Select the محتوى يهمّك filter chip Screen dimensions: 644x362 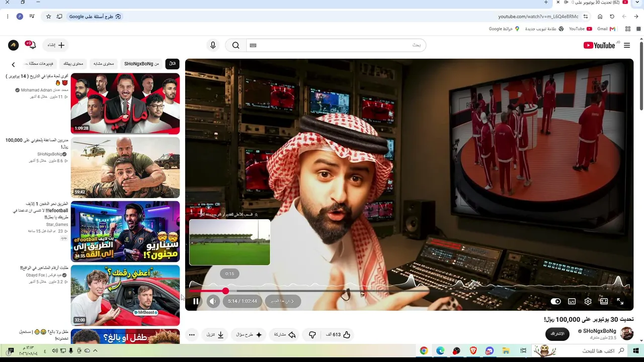(73, 64)
